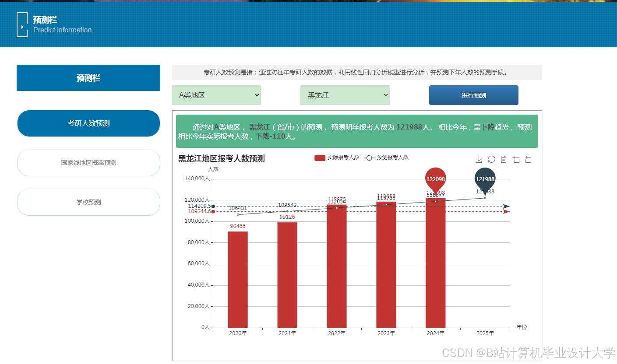The width and height of the screenshot is (617, 364).
Task: Open the 学校预测 menu item
Action: click(x=88, y=202)
